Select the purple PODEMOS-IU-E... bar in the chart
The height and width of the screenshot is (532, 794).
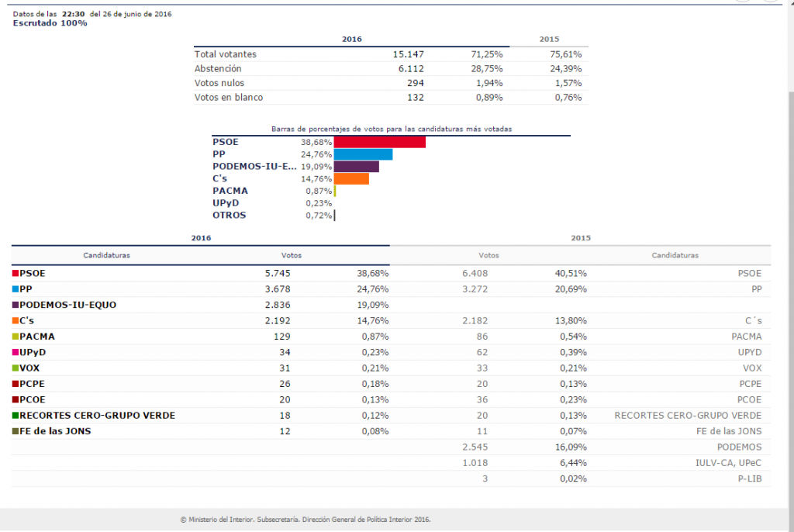(x=357, y=167)
